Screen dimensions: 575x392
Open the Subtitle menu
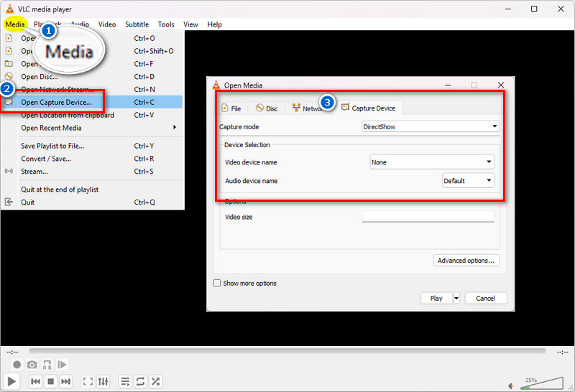[x=137, y=24]
